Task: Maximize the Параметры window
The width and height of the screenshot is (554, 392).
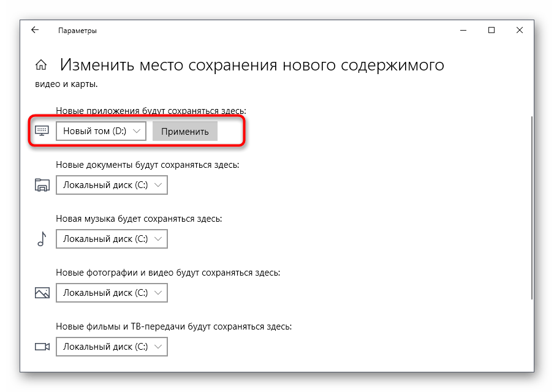Action: (491, 30)
